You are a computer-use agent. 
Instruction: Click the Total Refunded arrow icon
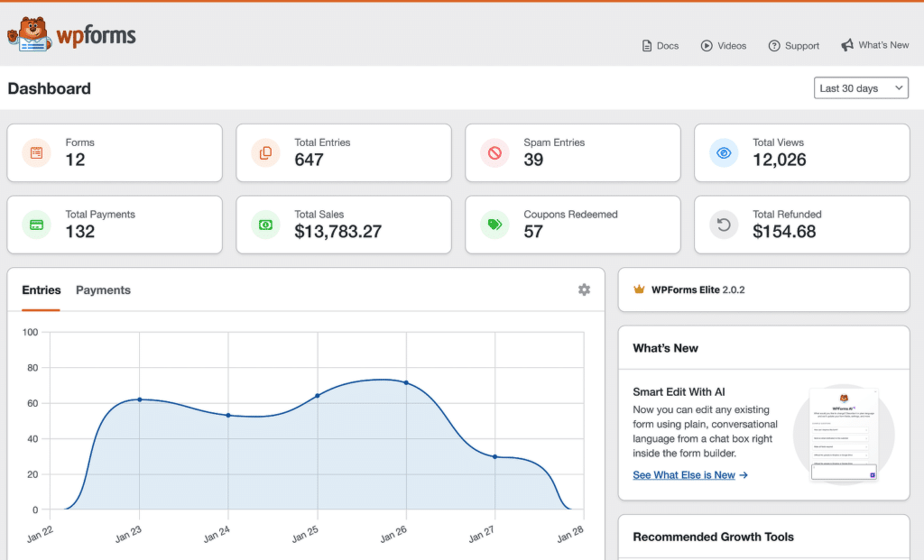[724, 225]
